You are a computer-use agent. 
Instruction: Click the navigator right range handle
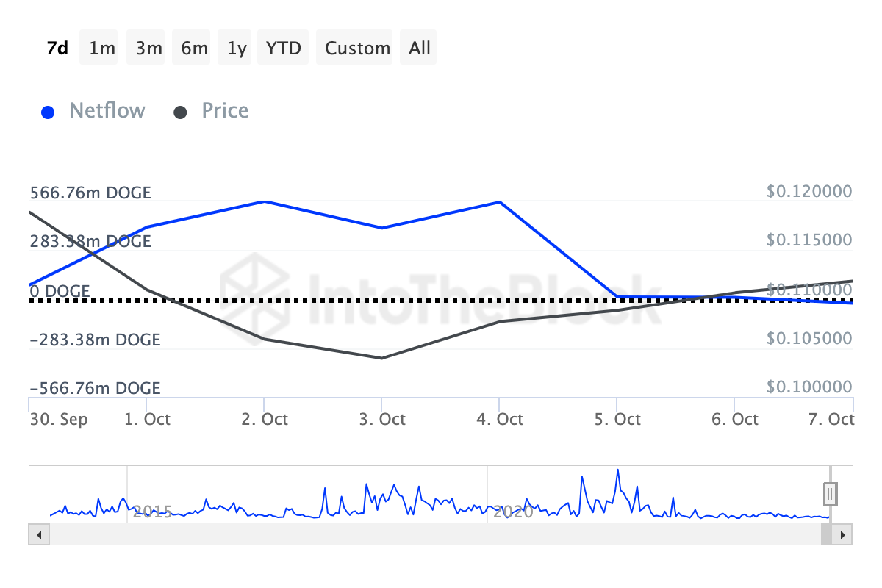click(830, 492)
